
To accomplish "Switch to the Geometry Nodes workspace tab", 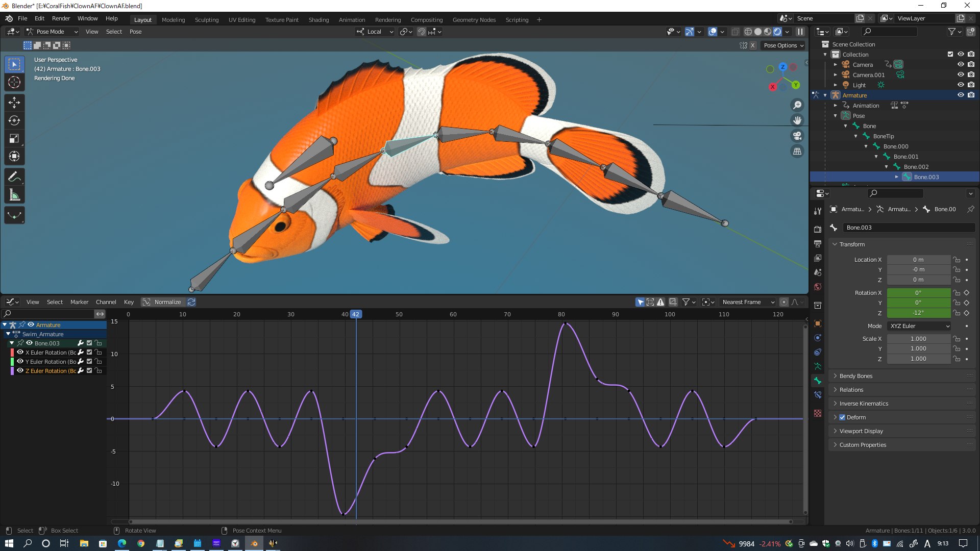I will [x=474, y=20].
